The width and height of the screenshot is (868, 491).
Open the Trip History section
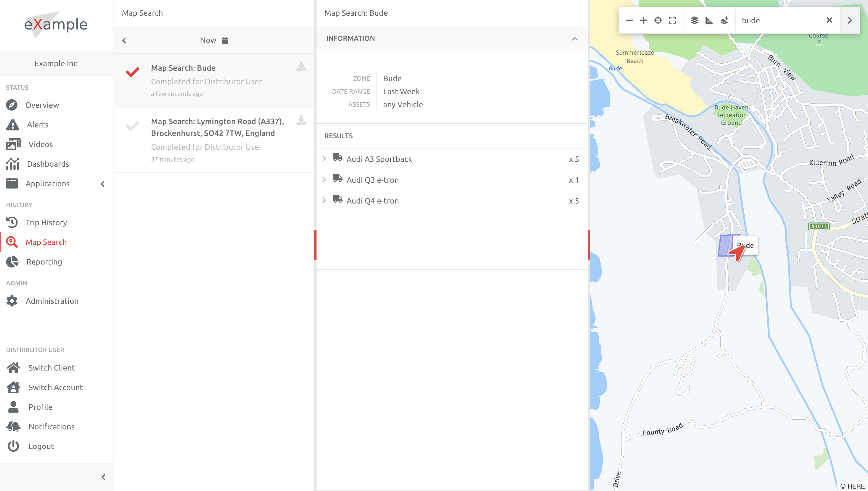46,222
